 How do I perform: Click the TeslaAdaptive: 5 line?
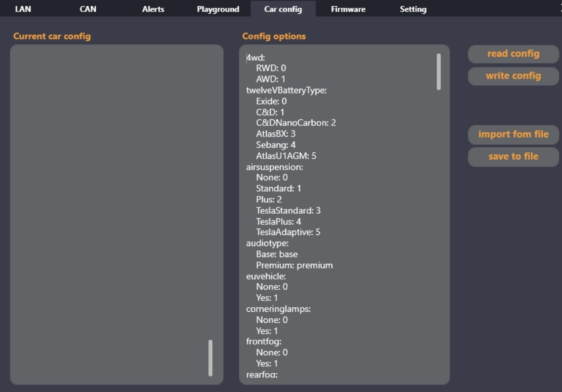288,232
